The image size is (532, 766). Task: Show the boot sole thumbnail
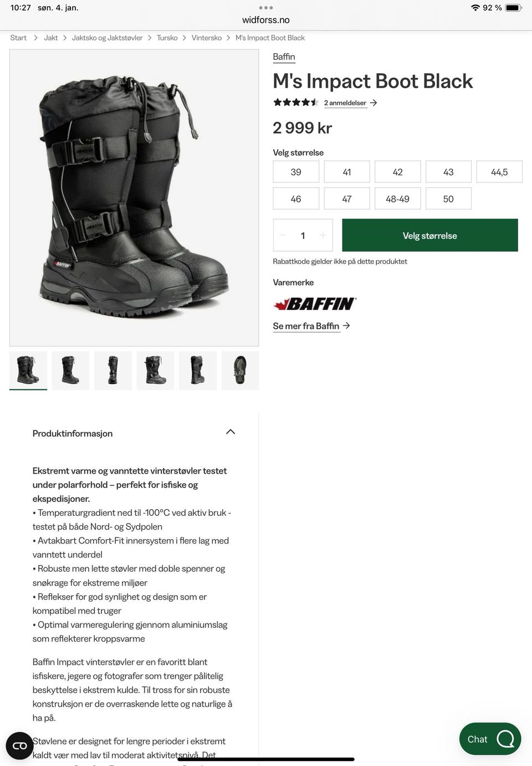tap(240, 371)
